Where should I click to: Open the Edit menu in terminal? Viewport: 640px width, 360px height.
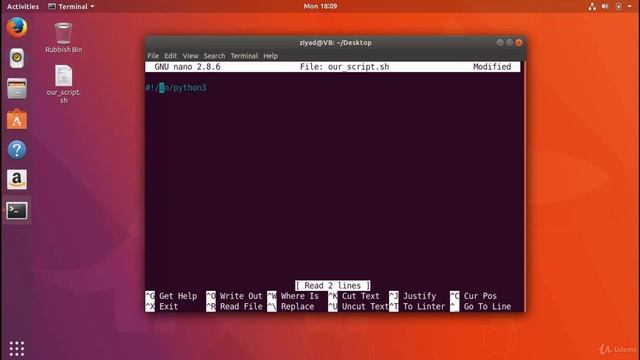[171, 56]
